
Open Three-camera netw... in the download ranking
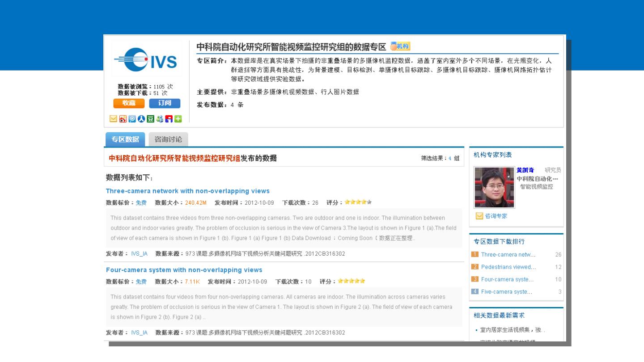[508, 255]
